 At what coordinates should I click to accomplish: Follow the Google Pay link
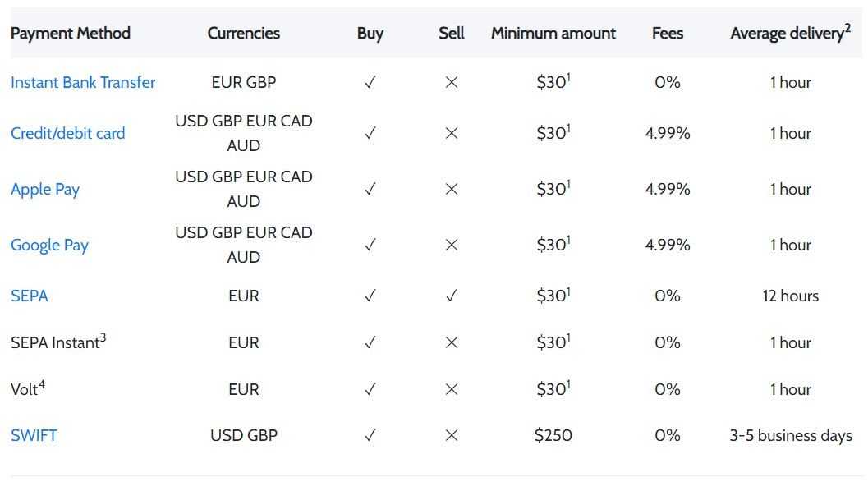coord(49,245)
